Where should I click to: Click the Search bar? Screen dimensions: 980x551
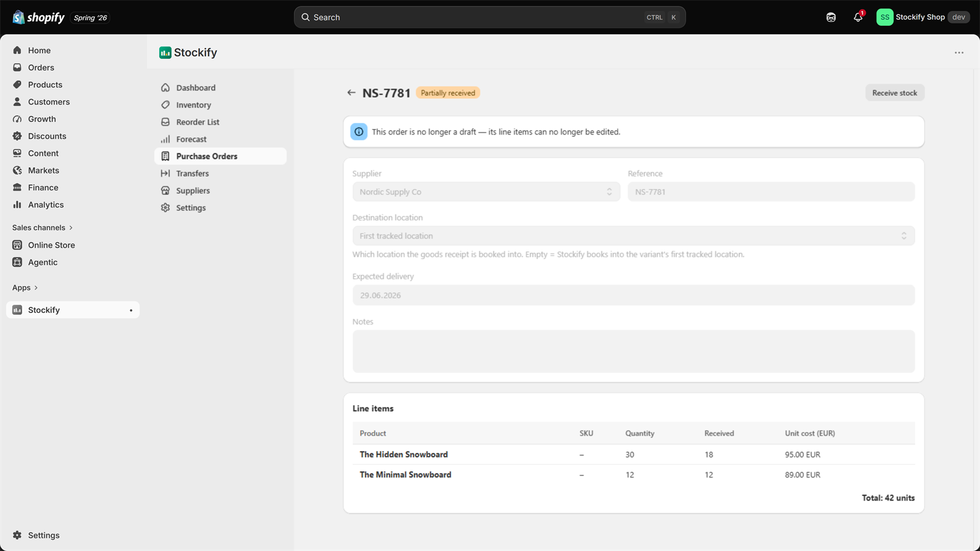pyautogui.click(x=490, y=17)
